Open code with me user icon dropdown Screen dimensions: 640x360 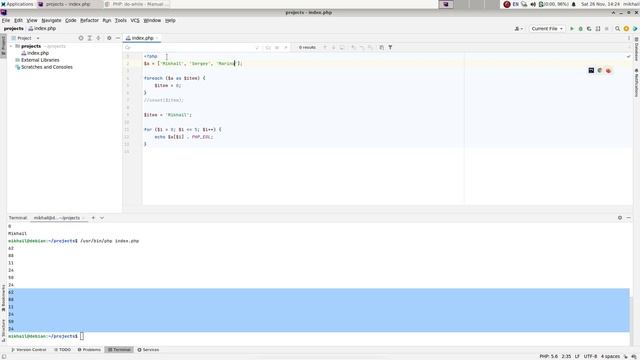(x=519, y=29)
